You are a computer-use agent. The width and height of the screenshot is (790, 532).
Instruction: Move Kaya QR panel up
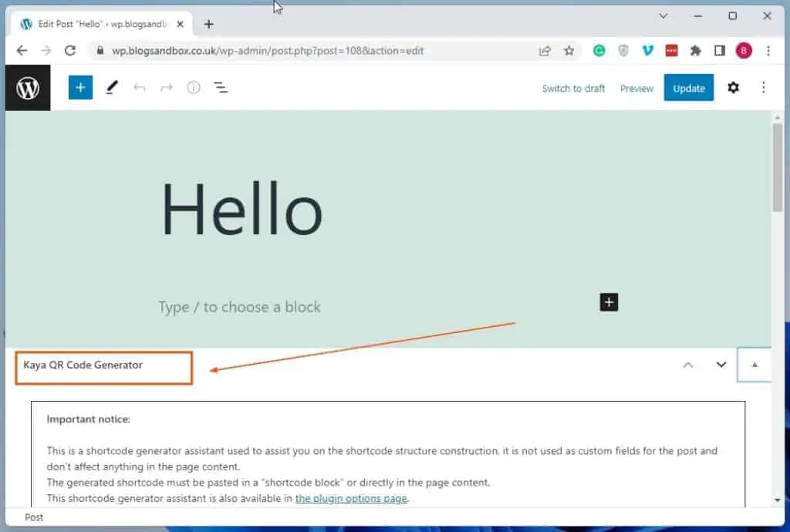tap(688, 365)
